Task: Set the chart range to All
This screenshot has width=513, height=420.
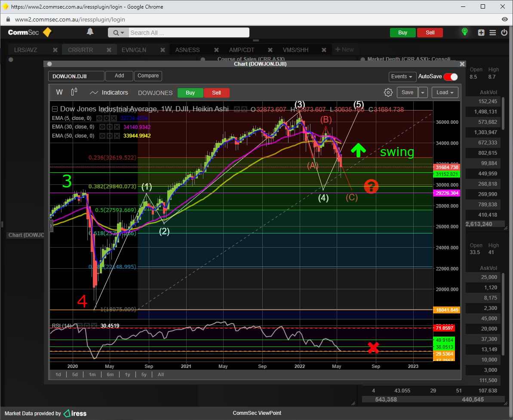Action: 161,374
